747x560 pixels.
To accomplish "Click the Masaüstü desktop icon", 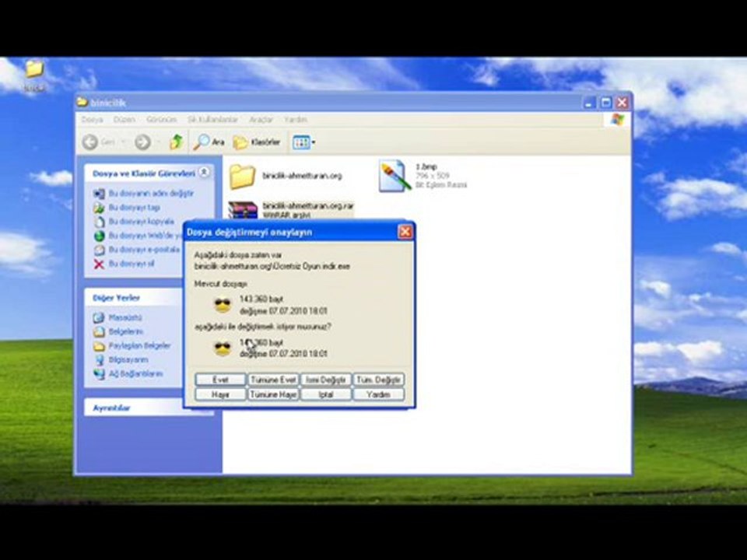I will point(99,317).
